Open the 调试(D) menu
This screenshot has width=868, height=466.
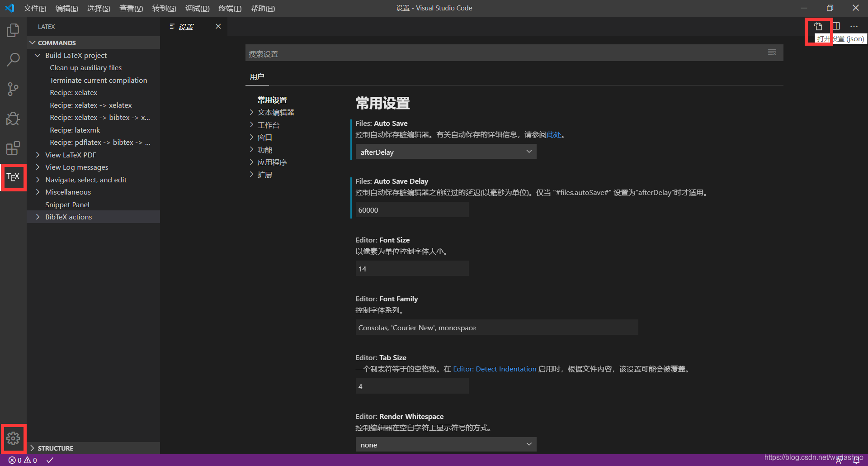[198, 8]
